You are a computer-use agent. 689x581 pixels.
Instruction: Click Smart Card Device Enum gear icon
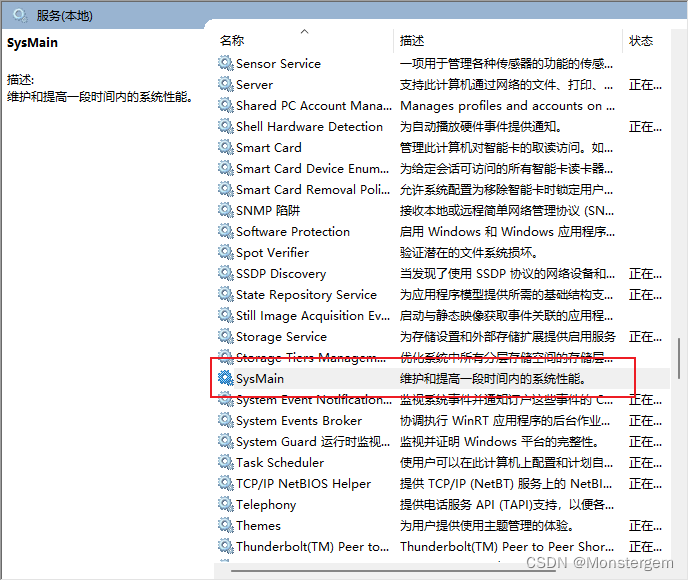tap(225, 168)
